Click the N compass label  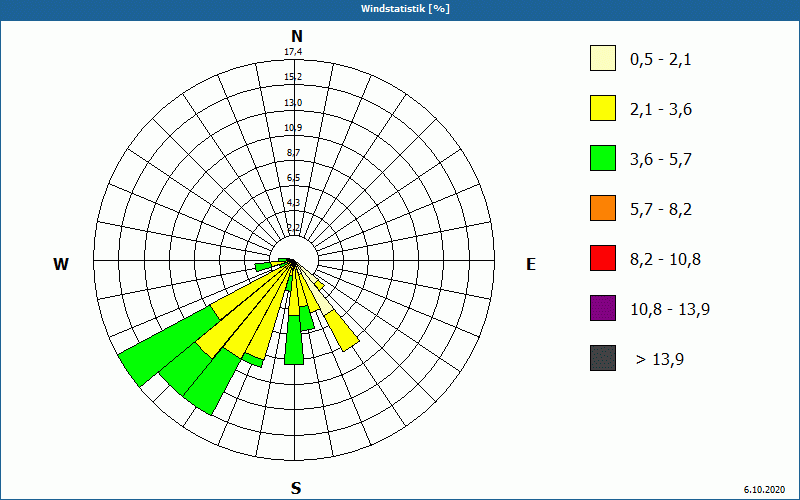[296, 36]
